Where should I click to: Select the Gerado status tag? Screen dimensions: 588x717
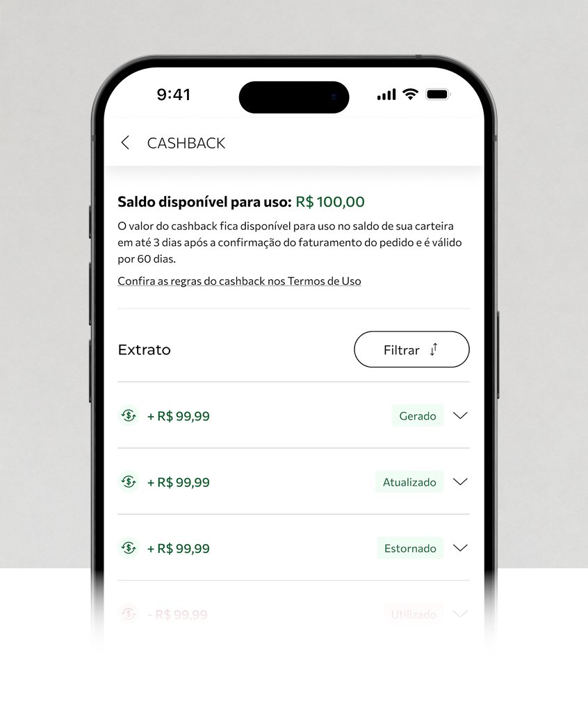[x=418, y=415]
